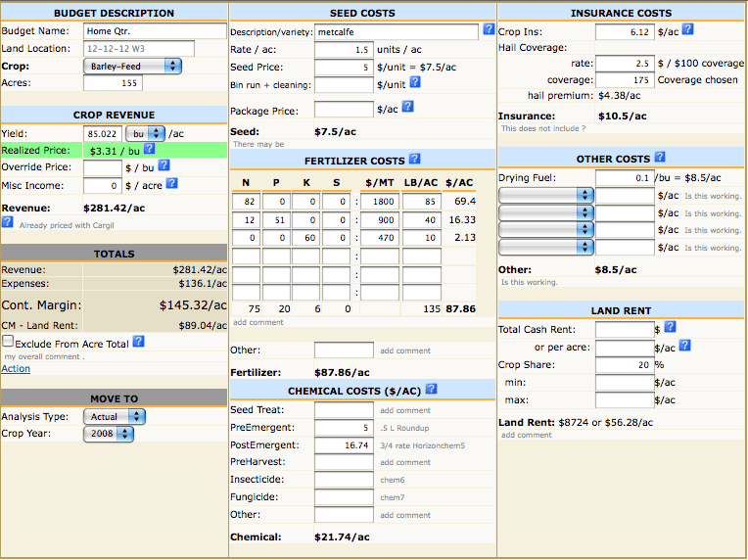This screenshot has width=748, height=560.
Task: Click add comment under Land Rent
Action: [x=526, y=435]
